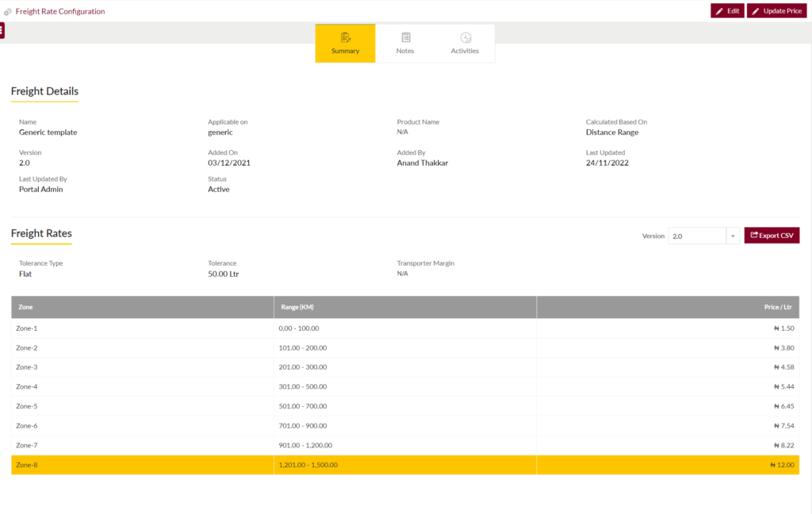
Task: Click the Activities clock icon
Action: click(x=465, y=37)
